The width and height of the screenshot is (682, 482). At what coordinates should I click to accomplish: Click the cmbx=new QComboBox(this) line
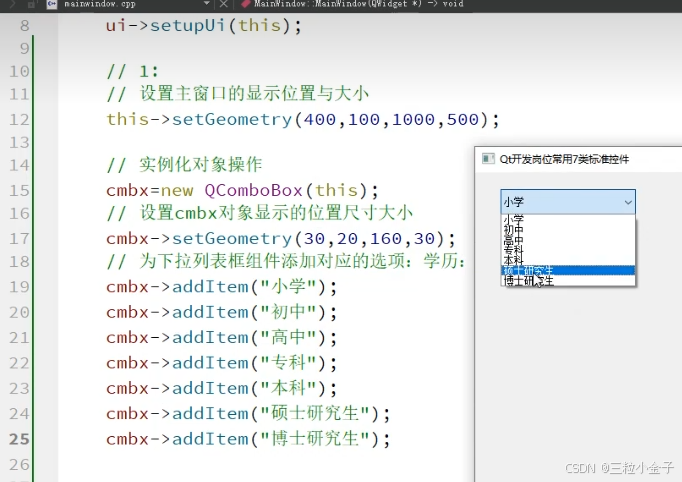point(242,191)
